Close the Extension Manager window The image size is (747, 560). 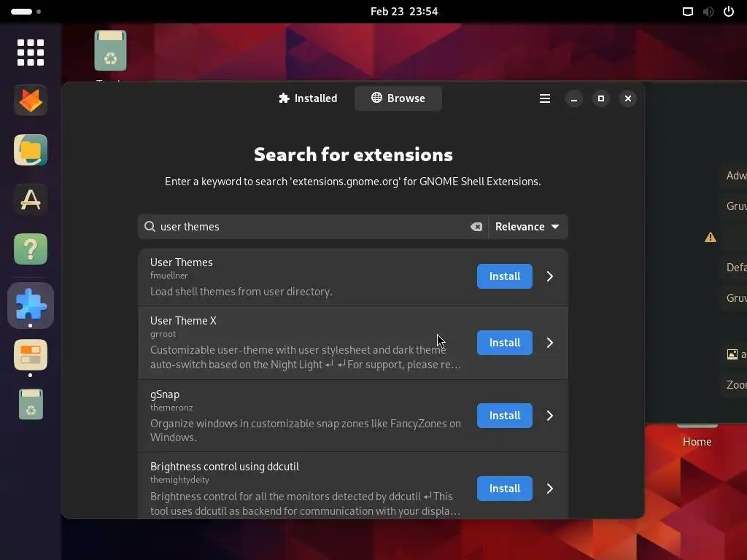(628, 98)
